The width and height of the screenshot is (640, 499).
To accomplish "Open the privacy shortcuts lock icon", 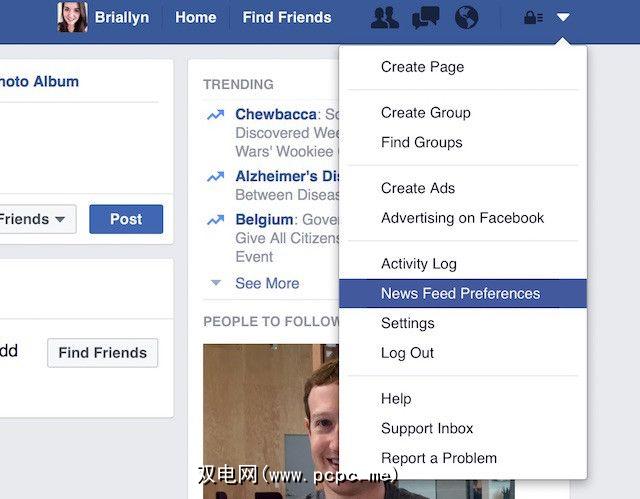I will tap(533, 18).
